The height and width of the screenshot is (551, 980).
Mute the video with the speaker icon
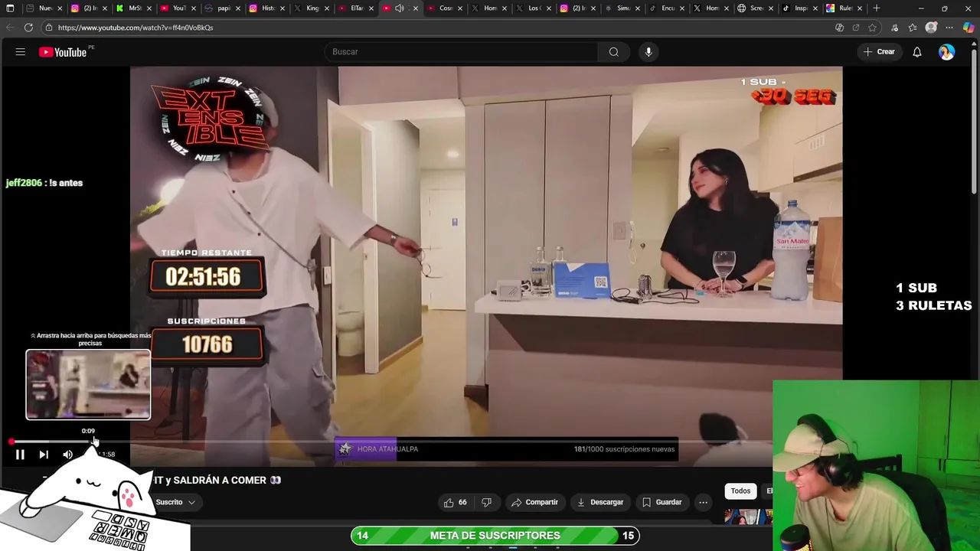(67, 455)
